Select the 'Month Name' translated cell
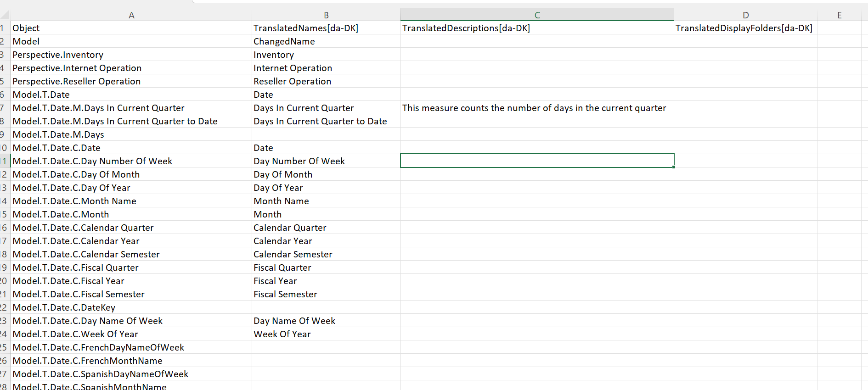Image resolution: width=868 pixels, height=390 pixels. 281,201
